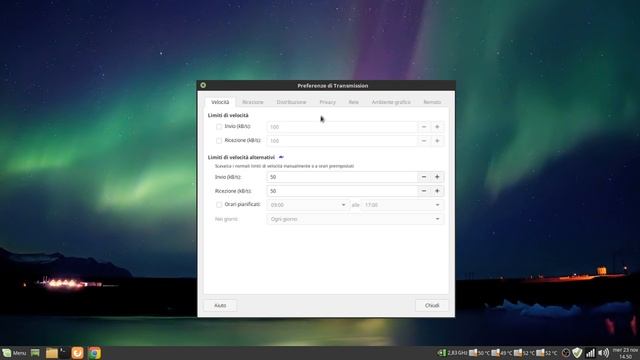640x360 pixels.
Task: Click the 50 °C temperature sensor applet
Action: tap(480, 353)
